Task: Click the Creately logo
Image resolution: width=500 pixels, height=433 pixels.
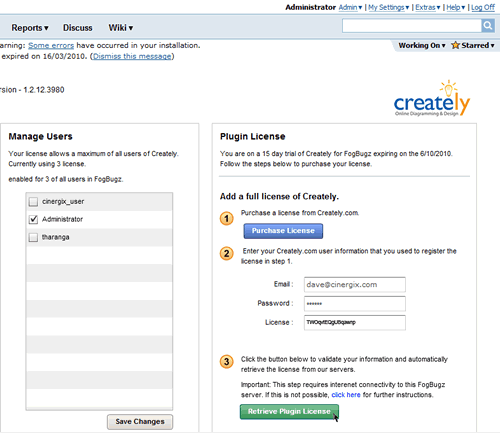Action: [x=432, y=98]
